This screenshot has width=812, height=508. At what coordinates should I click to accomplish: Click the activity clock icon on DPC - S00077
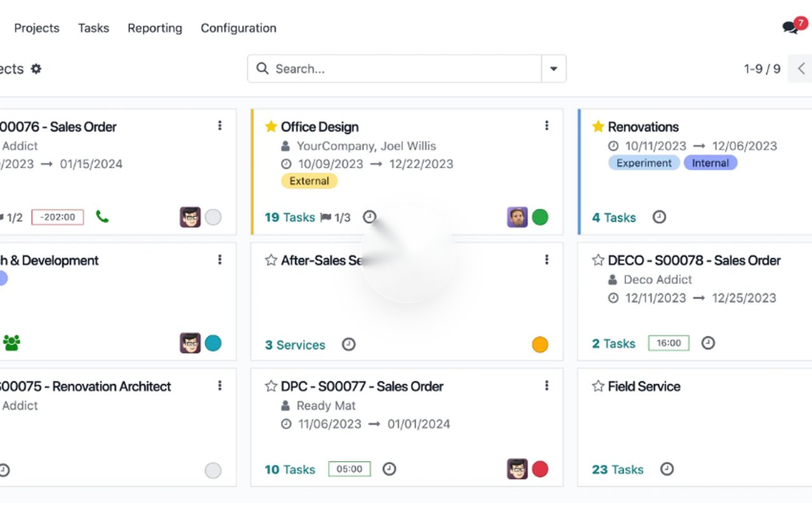pos(390,469)
